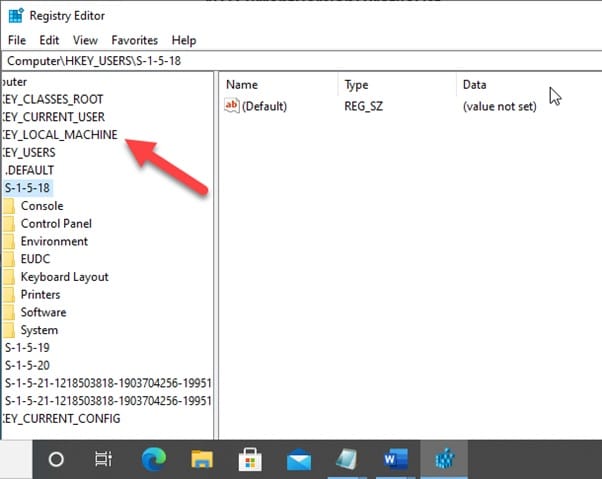This screenshot has width=602, height=479.
Task: Click the Printers folder icon
Action: pyautogui.click(x=9, y=294)
